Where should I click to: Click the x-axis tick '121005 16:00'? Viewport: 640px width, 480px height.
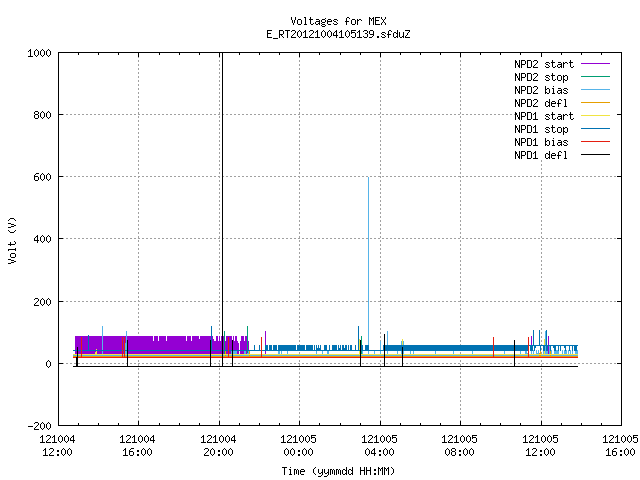point(620,446)
